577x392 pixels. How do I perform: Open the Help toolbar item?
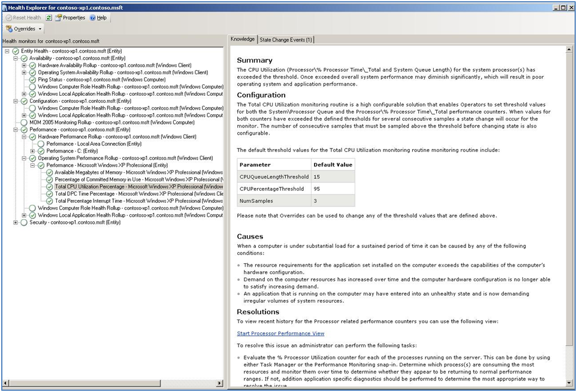click(98, 17)
